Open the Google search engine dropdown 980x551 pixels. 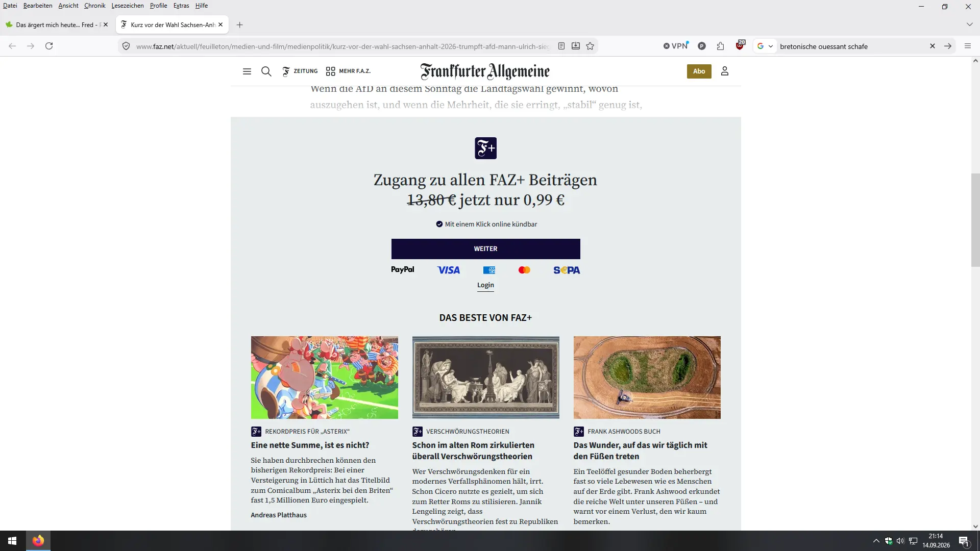point(765,46)
